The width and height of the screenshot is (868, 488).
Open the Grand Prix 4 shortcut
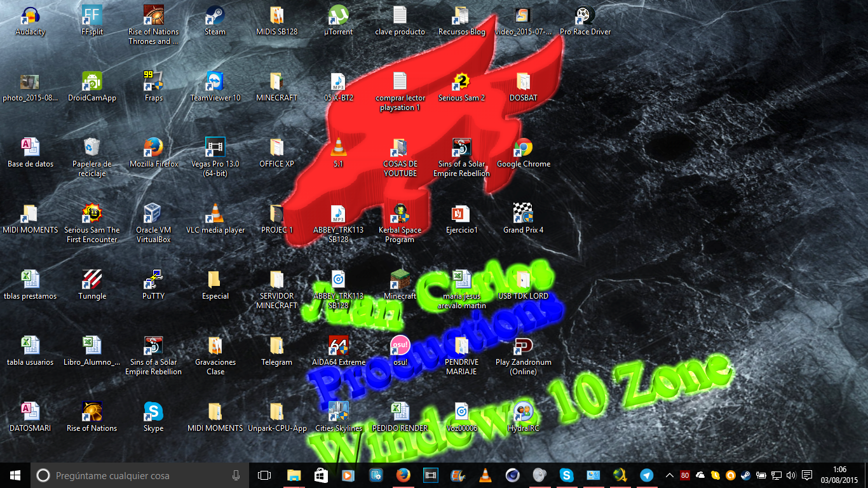[523, 219]
